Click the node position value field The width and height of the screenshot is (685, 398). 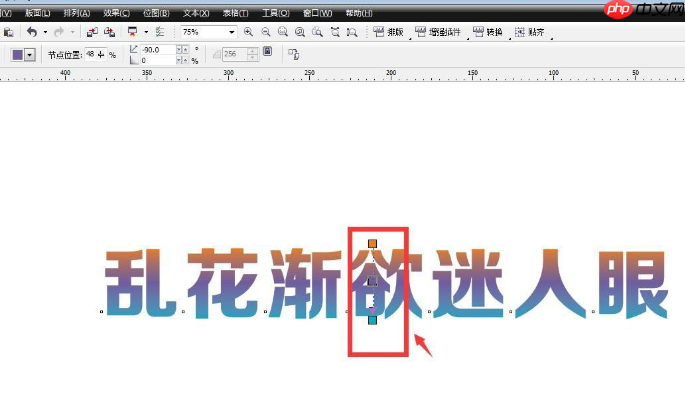[90, 54]
